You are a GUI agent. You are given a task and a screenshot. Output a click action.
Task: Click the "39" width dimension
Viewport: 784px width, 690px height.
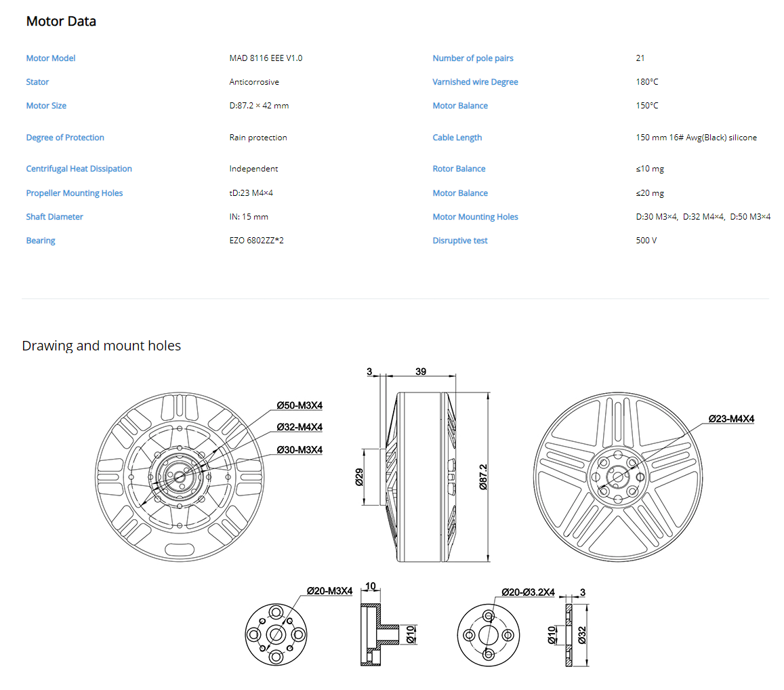[421, 371]
